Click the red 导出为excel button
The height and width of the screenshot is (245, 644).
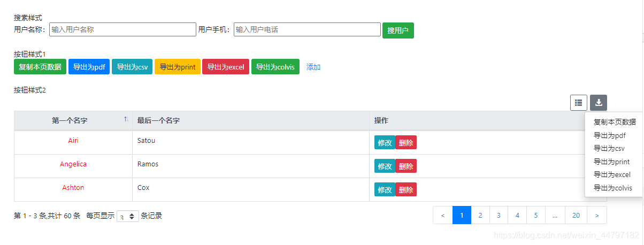coord(226,67)
